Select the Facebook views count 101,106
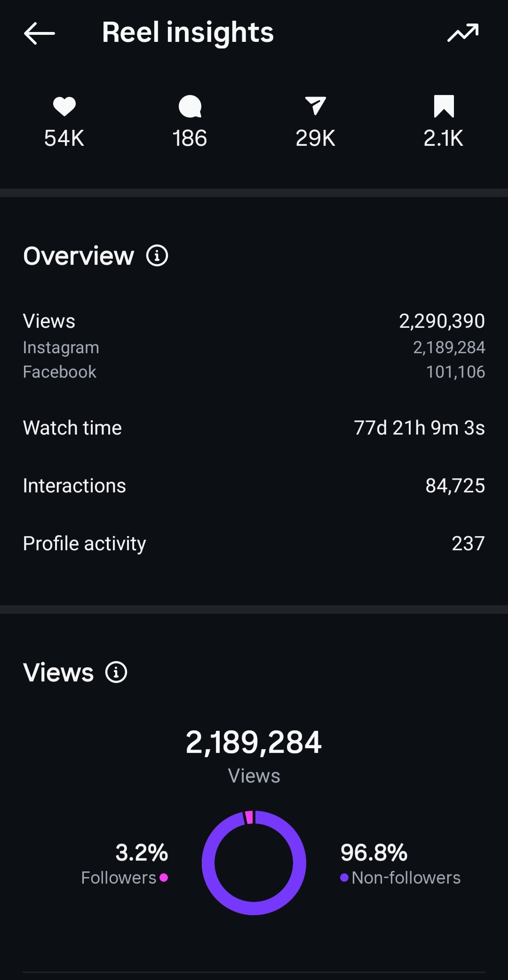Viewport: 508px width, 980px height. click(x=455, y=372)
